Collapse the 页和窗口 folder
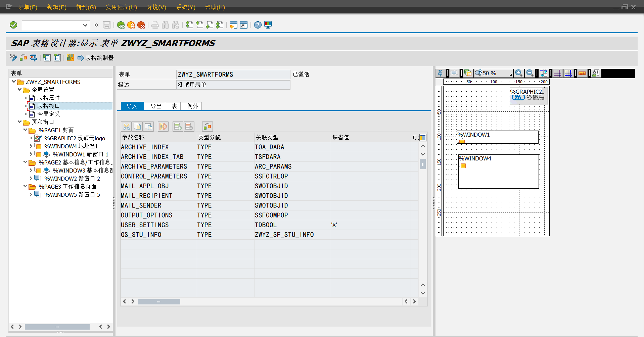 pyautogui.click(x=20, y=122)
